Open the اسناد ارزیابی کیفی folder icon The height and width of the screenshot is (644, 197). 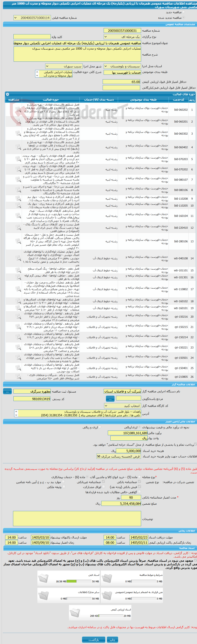pos(75,613)
